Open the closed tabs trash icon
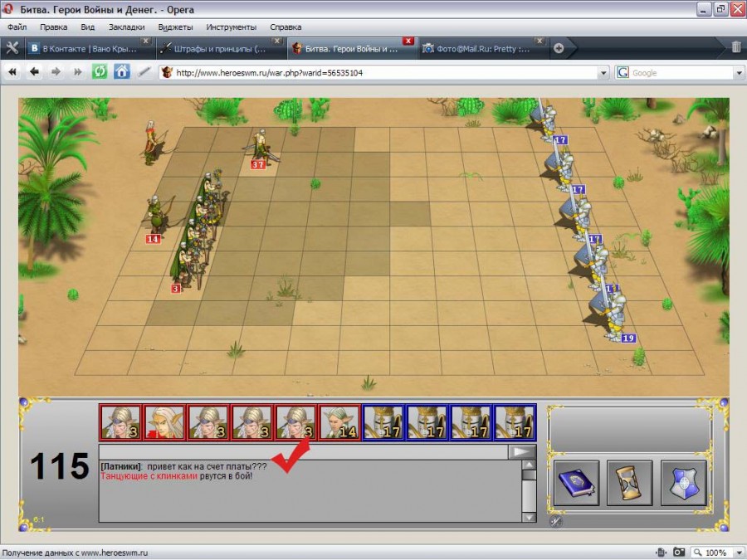This screenshot has height=560, width=747. [x=735, y=47]
